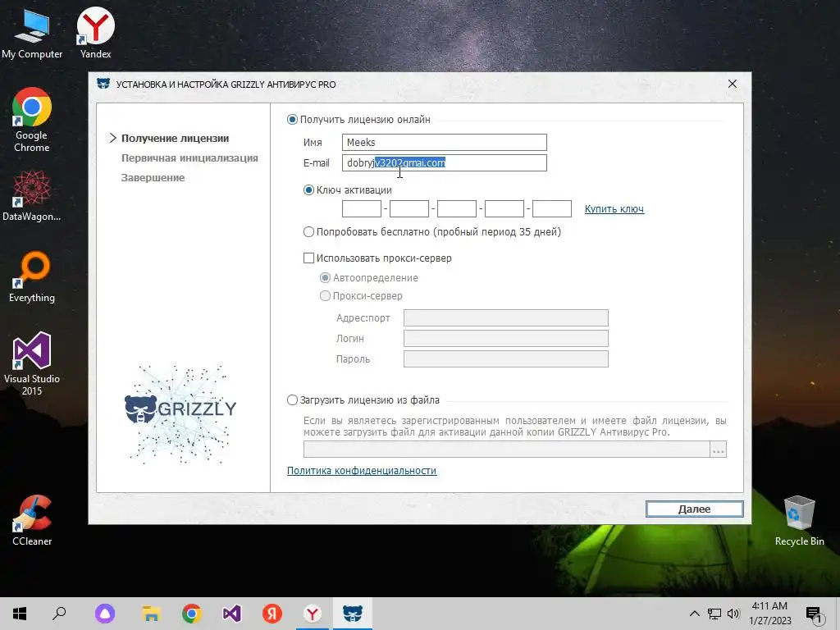Open taskbar search magnifier
This screenshot has height=630, width=840.
click(x=59, y=614)
